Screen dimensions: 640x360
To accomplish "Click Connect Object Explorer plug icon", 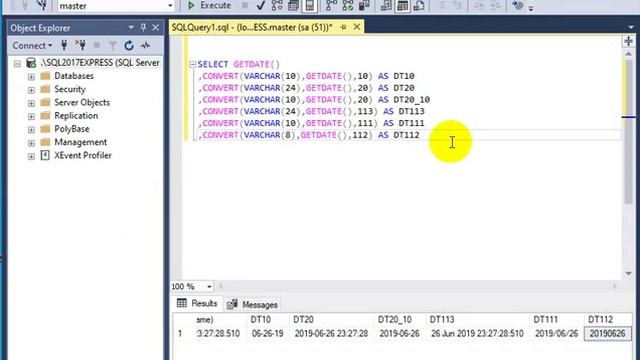I will [64, 45].
